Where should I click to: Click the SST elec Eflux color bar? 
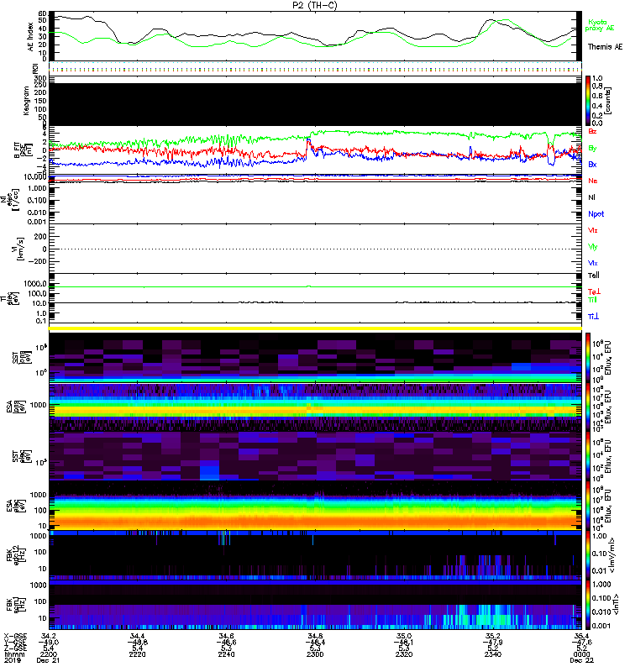(588, 456)
